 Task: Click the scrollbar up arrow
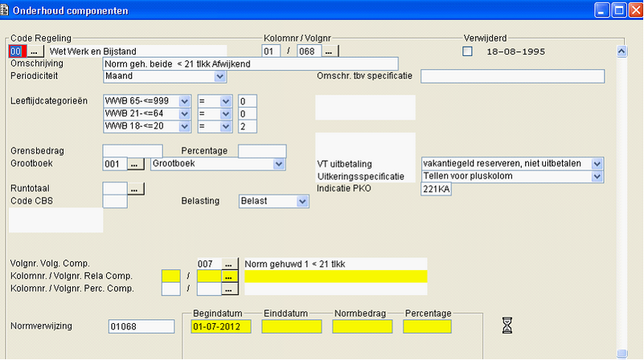click(x=621, y=51)
